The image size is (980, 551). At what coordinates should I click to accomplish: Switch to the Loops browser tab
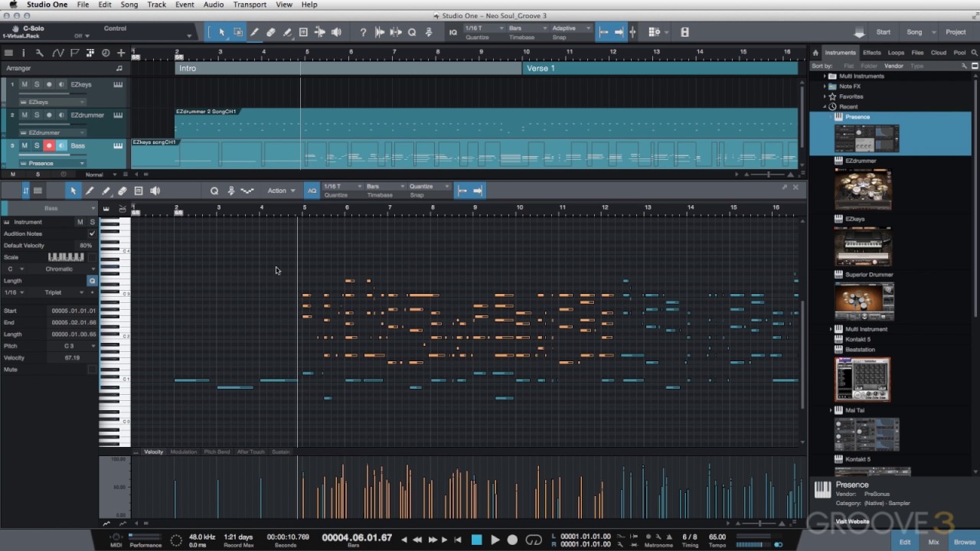(896, 53)
